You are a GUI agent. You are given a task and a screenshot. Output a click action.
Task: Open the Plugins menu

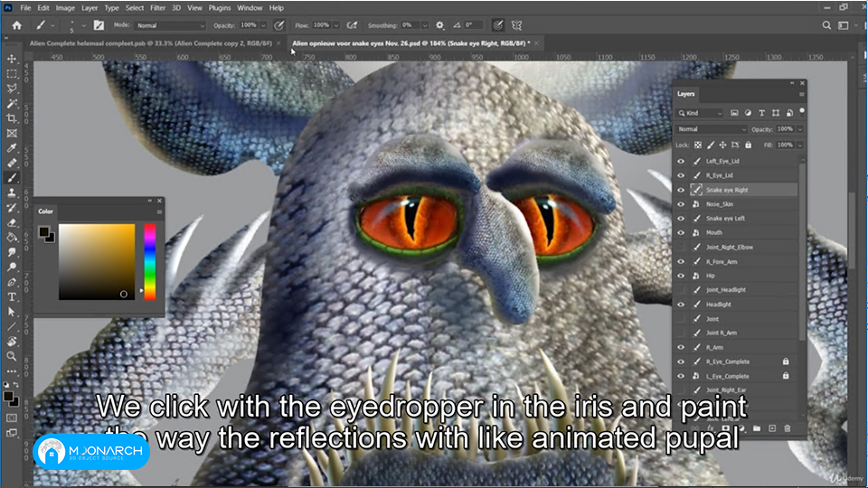[220, 8]
